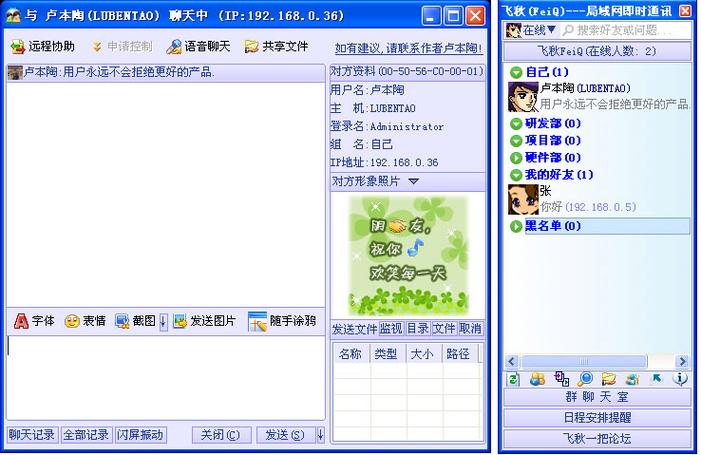The height and width of the screenshot is (455, 701).
Task: Expand the 研发部 group
Action: click(516, 123)
